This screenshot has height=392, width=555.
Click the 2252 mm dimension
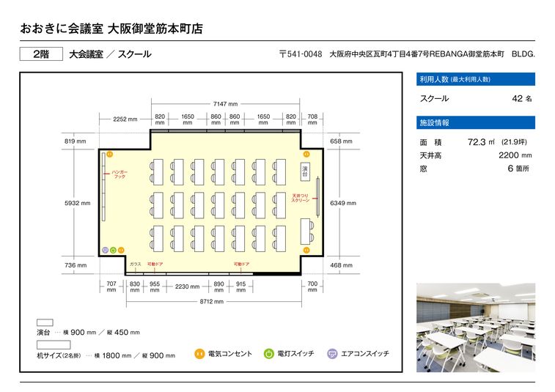click(x=125, y=119)
